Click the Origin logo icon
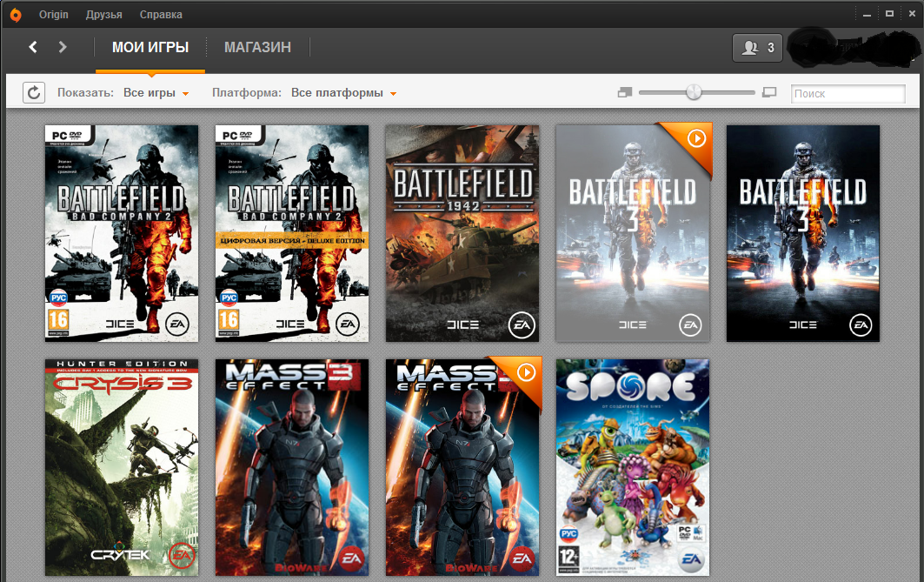 [x=16, y=15]
